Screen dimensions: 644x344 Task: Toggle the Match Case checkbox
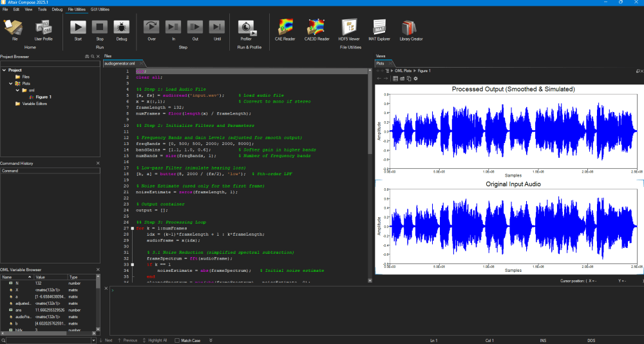pyautogui.click(x=178, y=340)
